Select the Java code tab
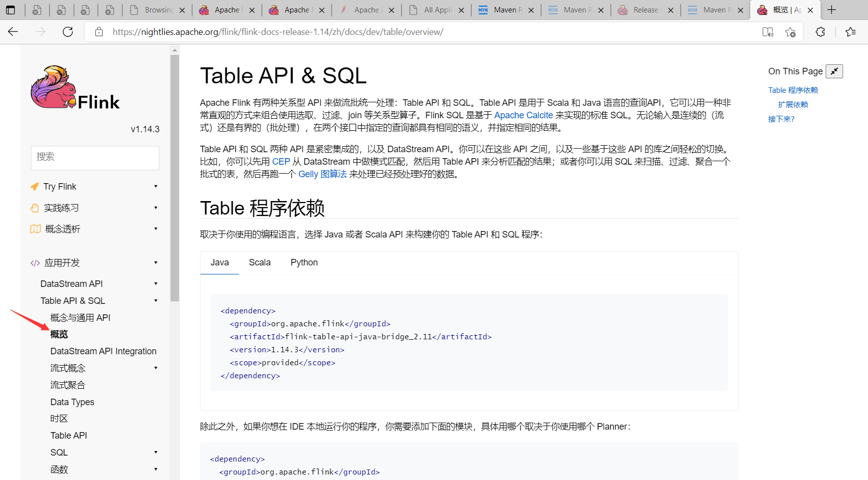Image resolution: width=868 pixels, height=480 pixels. 219,262
